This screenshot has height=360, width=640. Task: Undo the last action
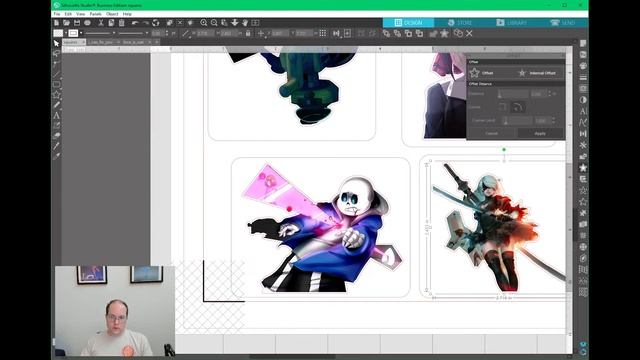pyautogui.click(x=135, y=23)
